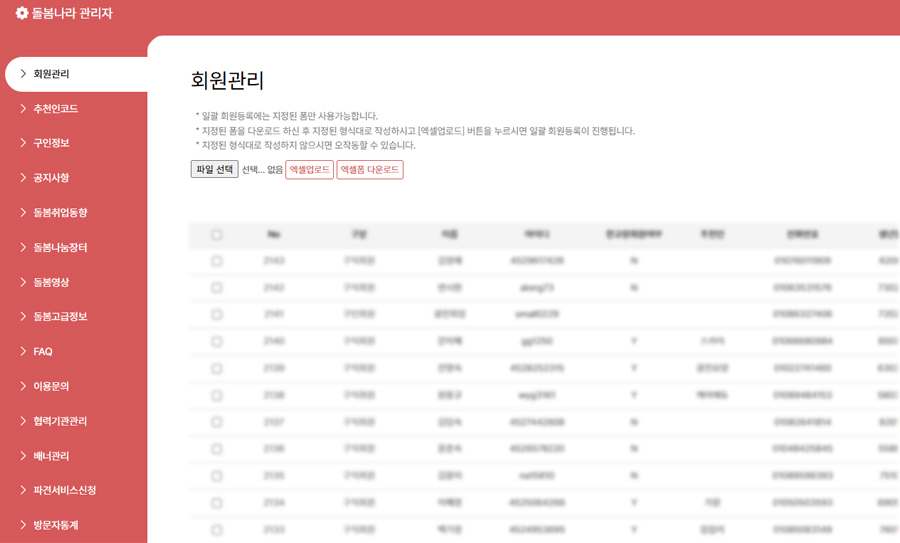Select 돌봄영상 sidebar item
The image size is (900, 543).
pyautogui.click(x=51, y=282)
